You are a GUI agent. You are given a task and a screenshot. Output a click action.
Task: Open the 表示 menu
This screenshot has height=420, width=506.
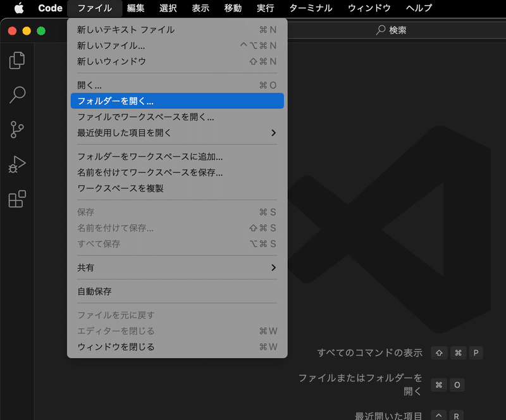tap(201, 8)
